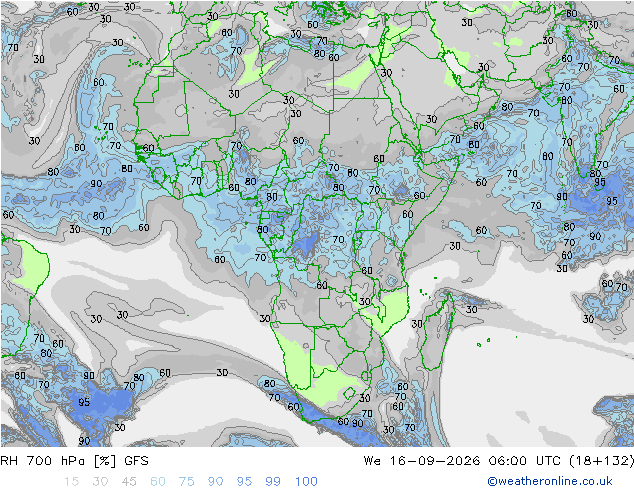Click the weatheronline.co.uk copyright link
The height and width of the screenshot is (490, 634).
(549, 481)
